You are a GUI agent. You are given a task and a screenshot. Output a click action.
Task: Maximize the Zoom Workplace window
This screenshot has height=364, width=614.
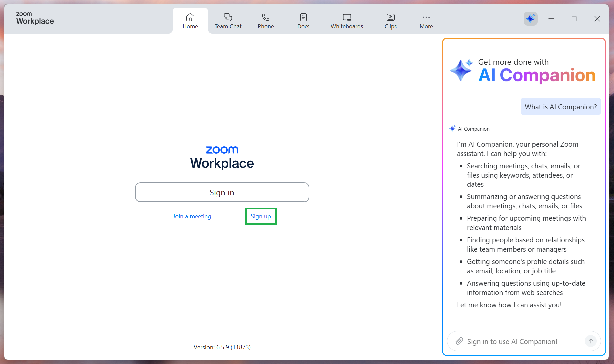(x=574, y=19)
